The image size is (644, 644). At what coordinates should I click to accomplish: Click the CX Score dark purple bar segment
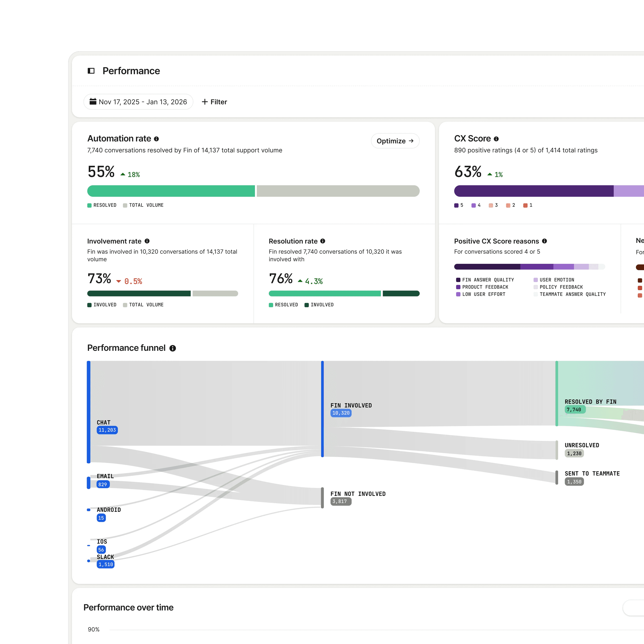click(x=534, y=191)
